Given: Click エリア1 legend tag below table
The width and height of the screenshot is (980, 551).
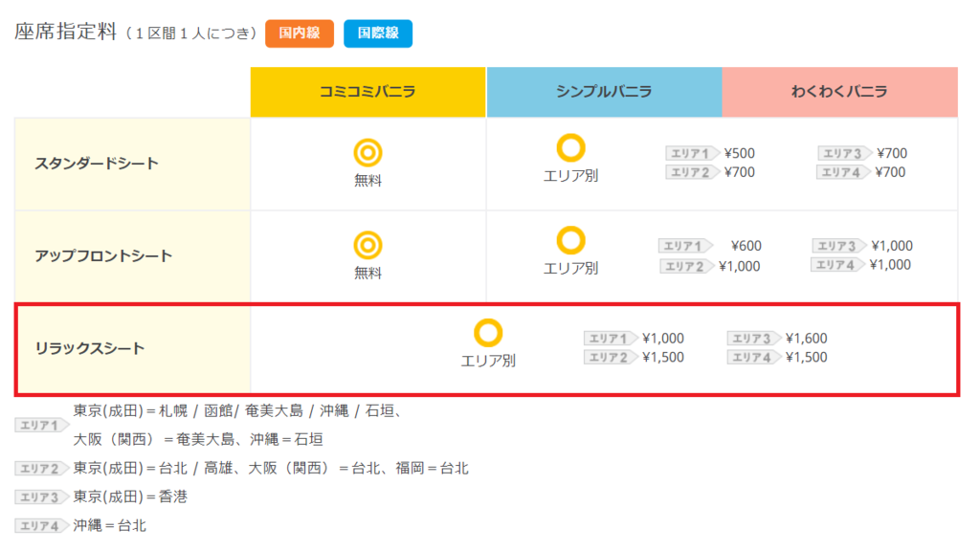Looking at the screenshot, I should click(42, 426).
